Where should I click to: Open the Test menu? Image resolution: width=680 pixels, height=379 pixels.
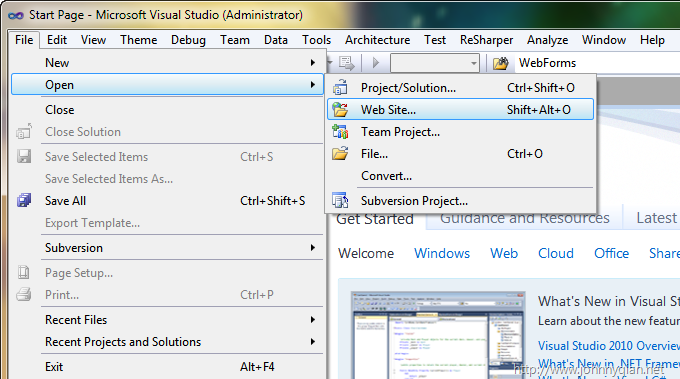point(435,40)
